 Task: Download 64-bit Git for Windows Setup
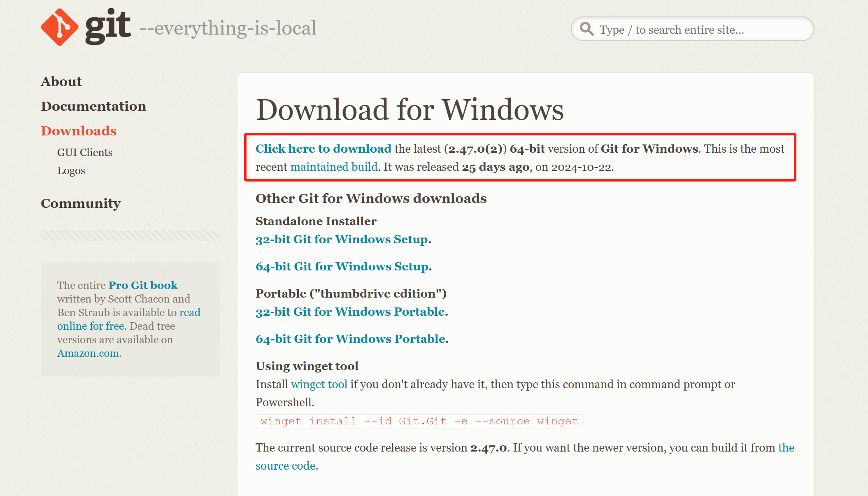point(342,267)
